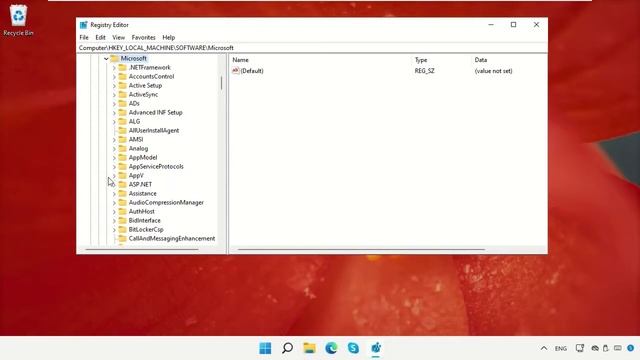
Task: Expand the Advanced INF Setup key
Action: coord(114,113)
